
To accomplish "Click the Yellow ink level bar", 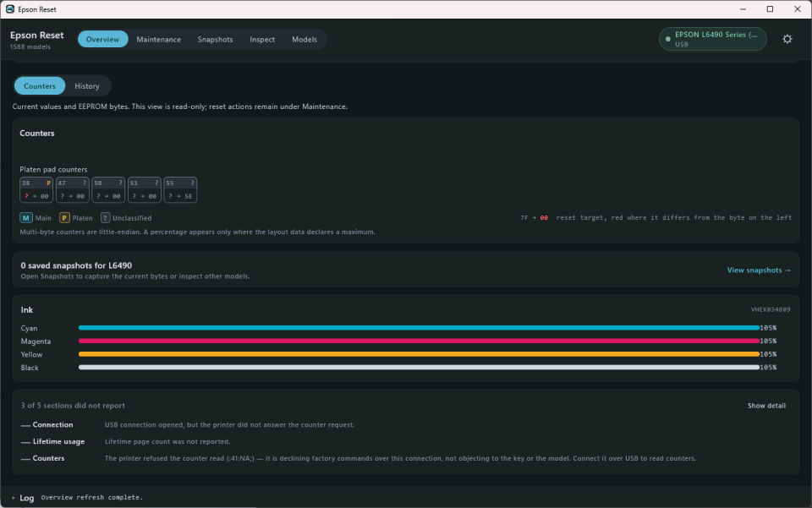I will pyautogui.click(x=419, y=354).
